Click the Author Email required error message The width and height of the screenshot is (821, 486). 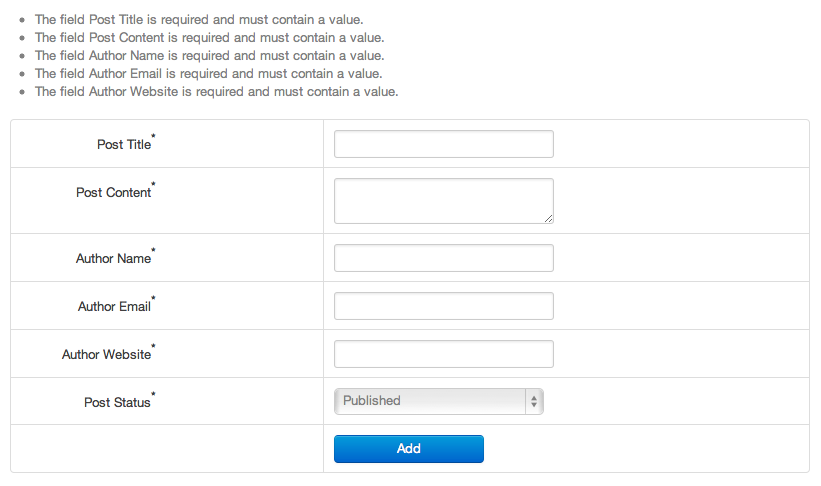pyautogui.click(x=208, y=73)
